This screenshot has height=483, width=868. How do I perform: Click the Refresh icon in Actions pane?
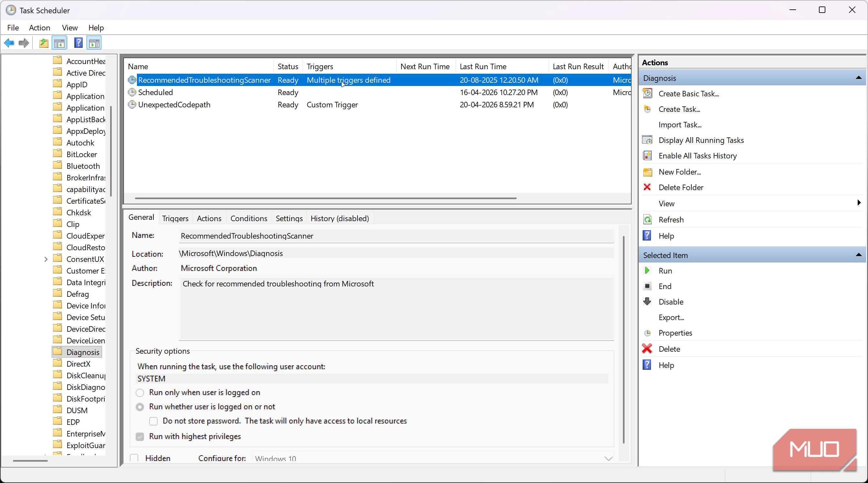(x=647, y=220)
